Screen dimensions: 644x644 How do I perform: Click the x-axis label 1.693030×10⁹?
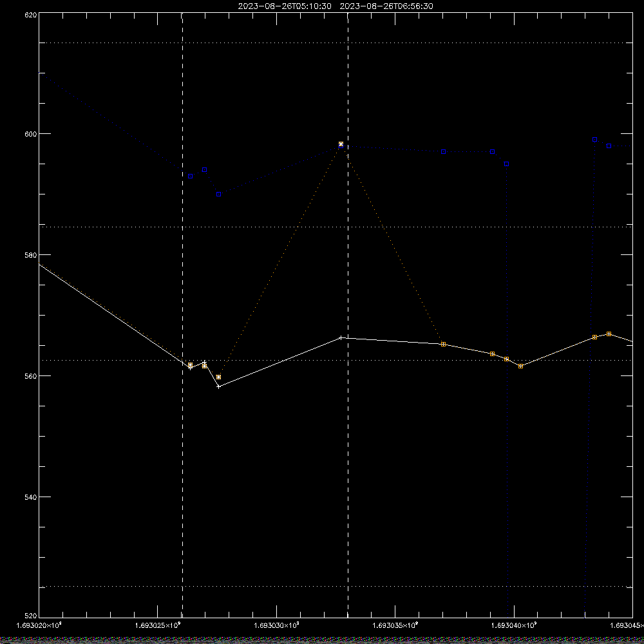276,625
